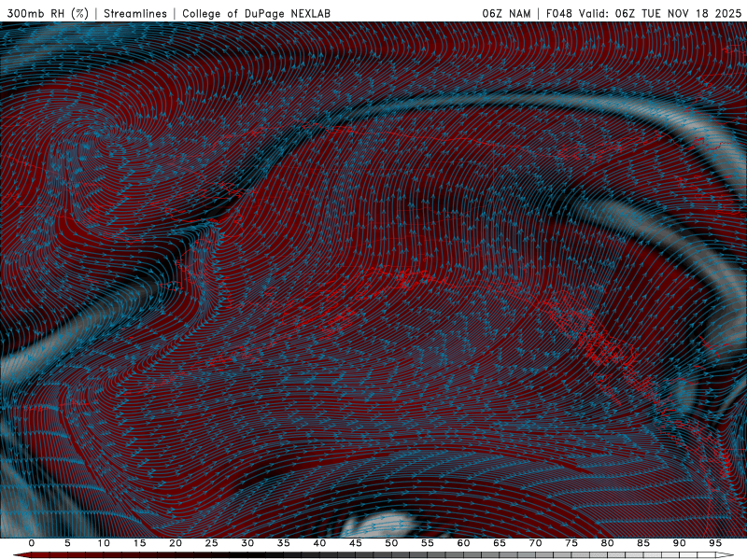Click the 65 value on the colorbar
Viewport: 747px width, 560px height.
point(500,543)
